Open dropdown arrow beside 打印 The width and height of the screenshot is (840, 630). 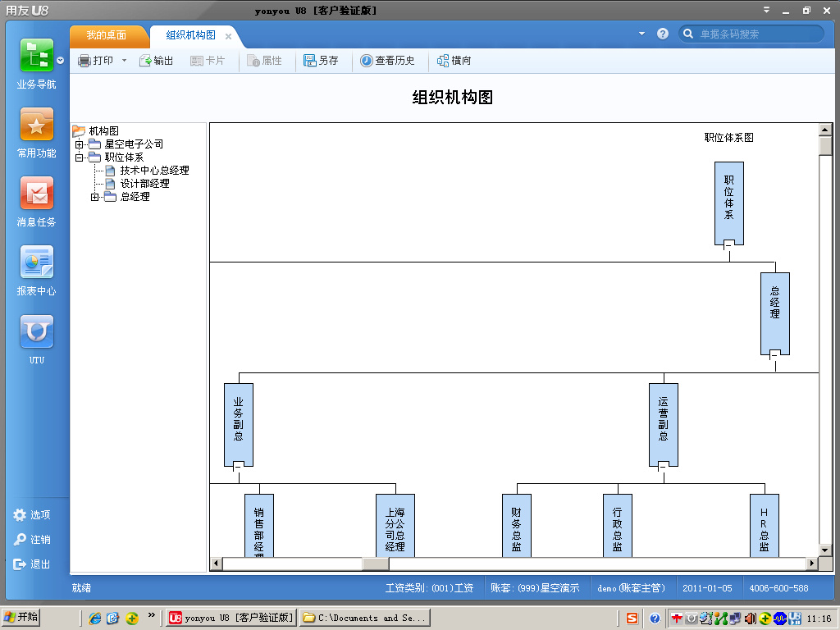click(125, 61)
